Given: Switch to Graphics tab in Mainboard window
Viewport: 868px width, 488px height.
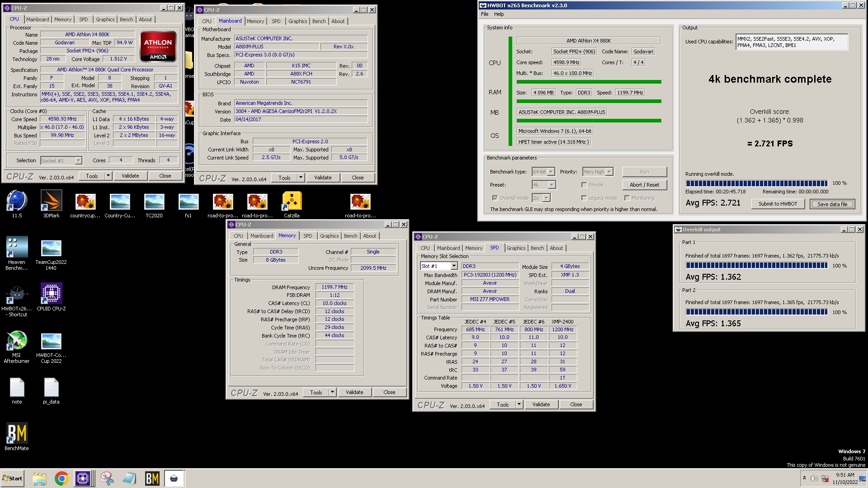Looking at the screenshot, I should click(298, 21).
